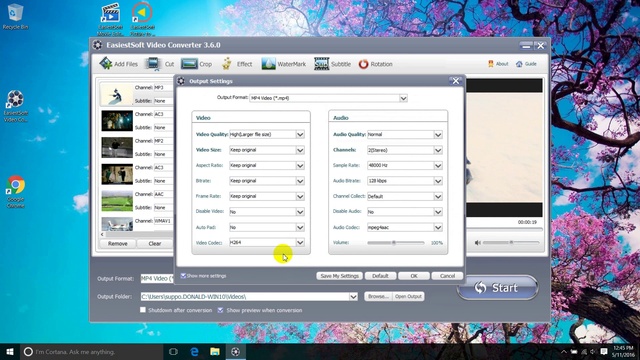Image resolution: width=640 pixels, height=360 pixels.
Task: Expand the Video Codec dropdown
Action: [x=300, y=242]
